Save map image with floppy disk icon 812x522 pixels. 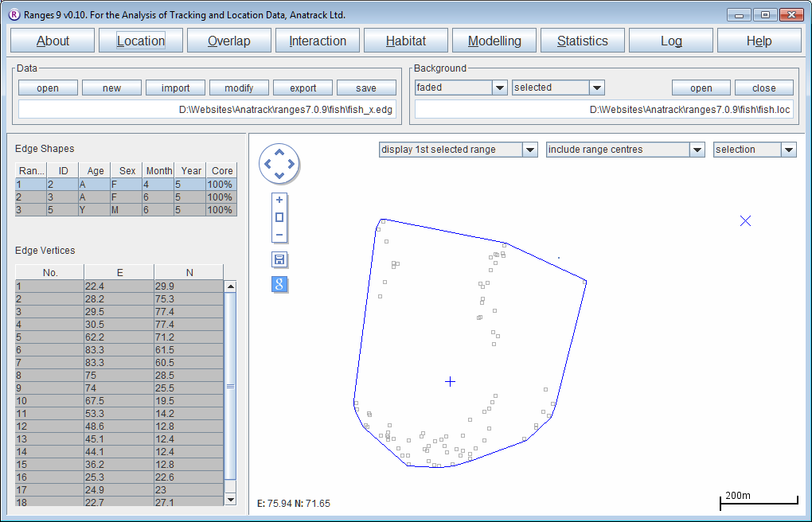(x=279, y=260)
